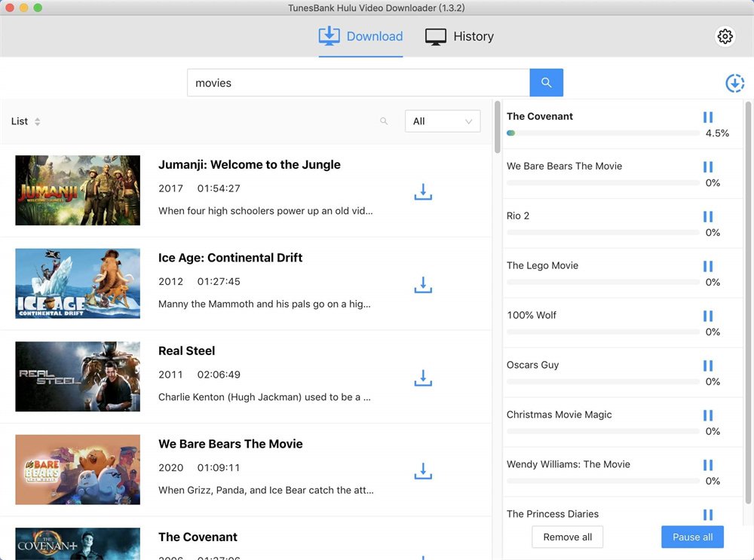
Task: Click The Covenant progress bar
Action: [x=603, y=133]
